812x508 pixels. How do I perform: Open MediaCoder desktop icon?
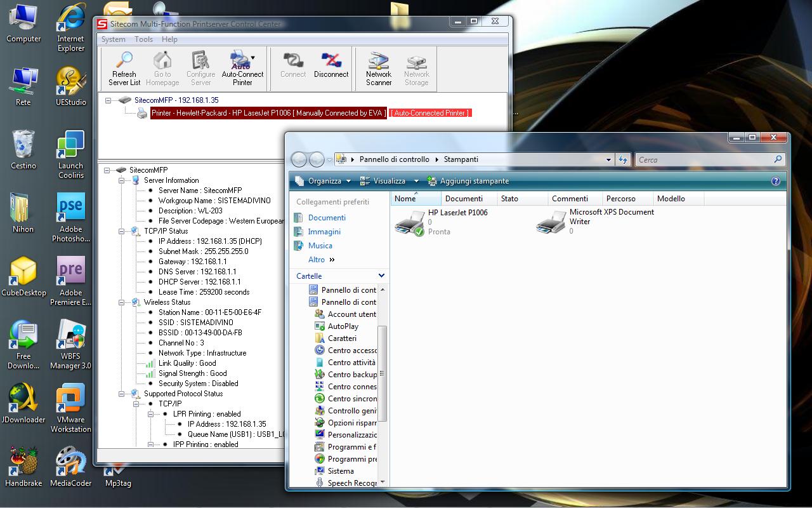click(x=71, y=467)
